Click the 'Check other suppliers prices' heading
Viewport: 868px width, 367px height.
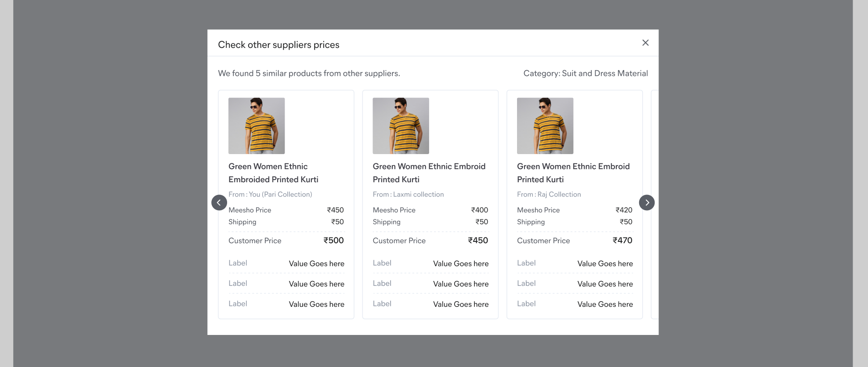click(278, 45)
